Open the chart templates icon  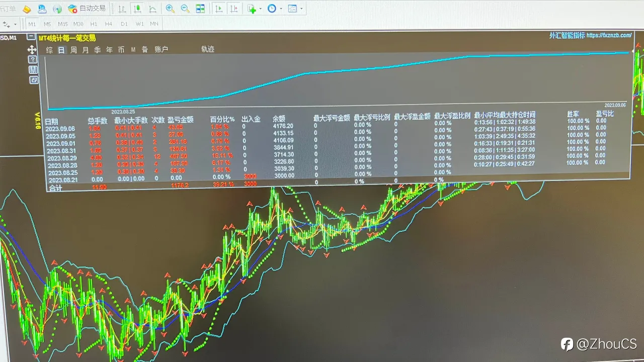coord(292,9)
